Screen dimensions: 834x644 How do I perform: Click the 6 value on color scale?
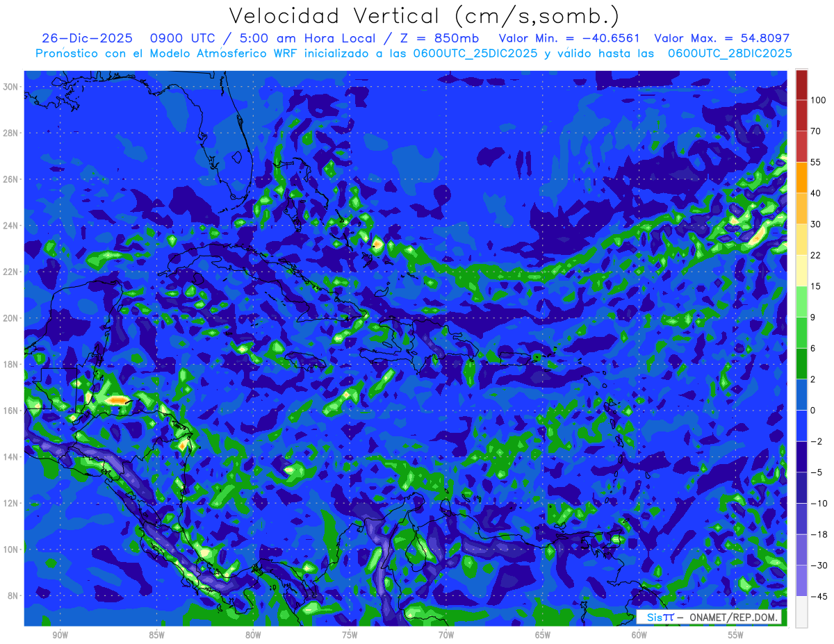coord(814,349)
